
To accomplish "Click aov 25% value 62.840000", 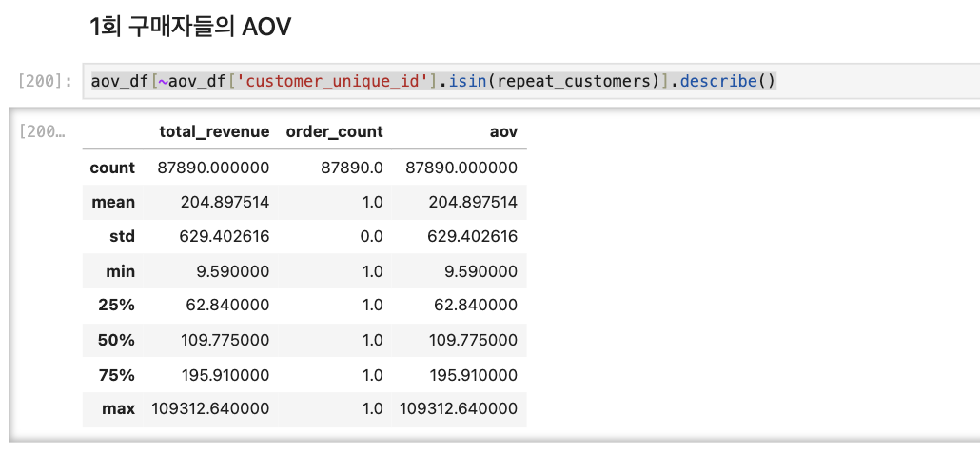I will (x=477, y=305).
